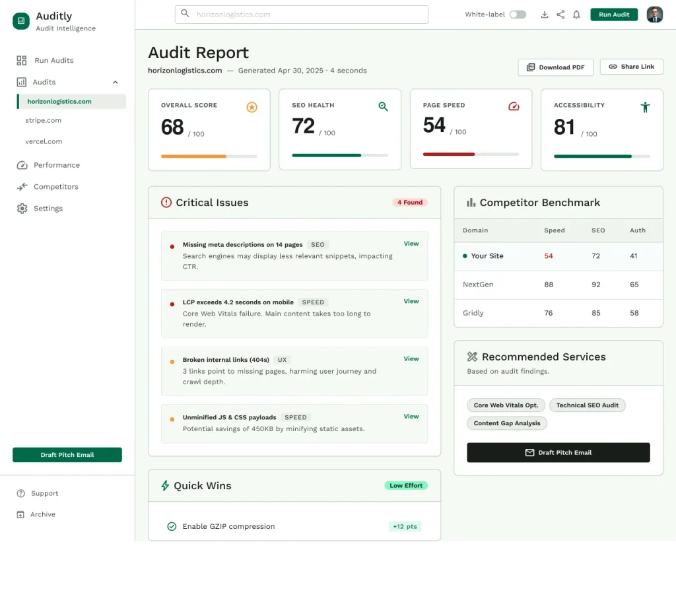This screenshot has height=616, width=676.
Task: Click the Your Site benchmark row
Action: pos(558,256)
